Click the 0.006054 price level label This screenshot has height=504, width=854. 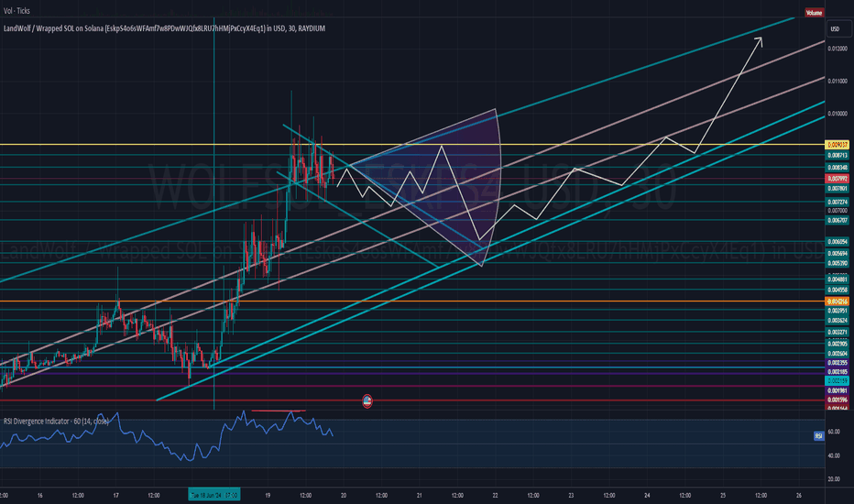pos(838,241)
